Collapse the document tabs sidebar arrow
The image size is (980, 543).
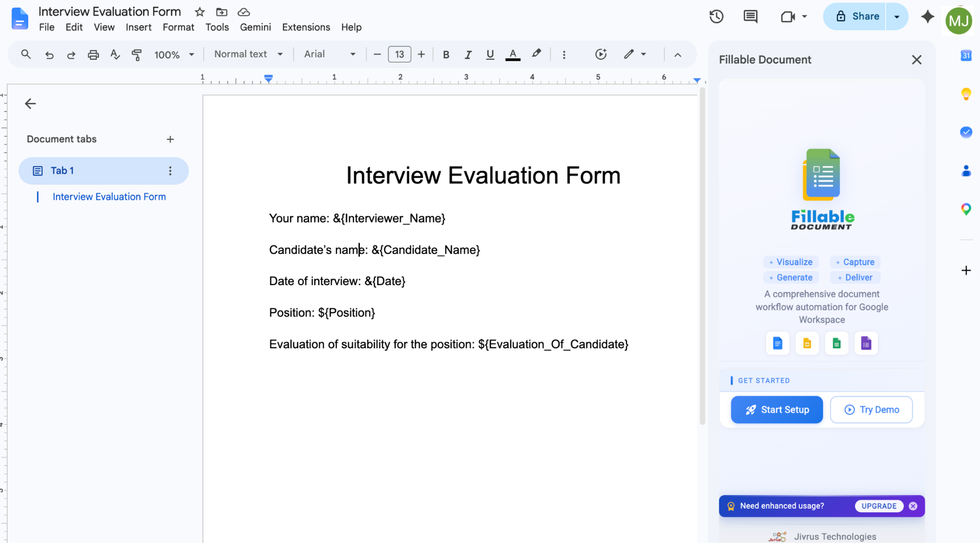pyautogui.click(x=30, y=103)
